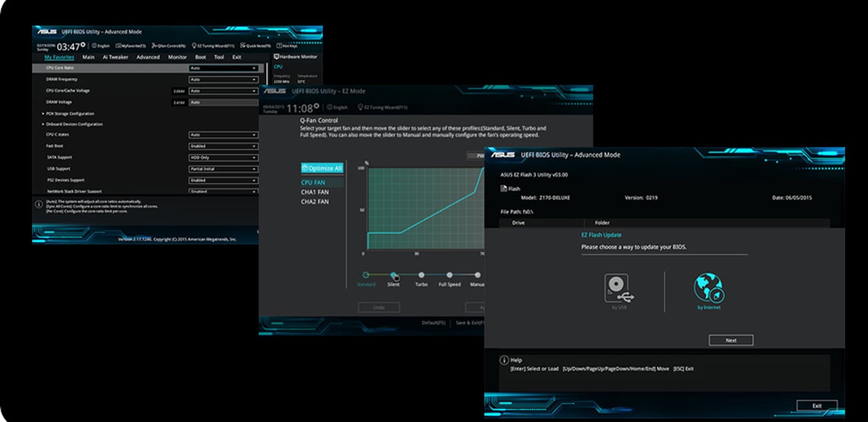Image resolution: width=868 pixels, height=422 pixels.
Task: Select CHA1 FAN in fan list
Action: [x=314, y=192]
